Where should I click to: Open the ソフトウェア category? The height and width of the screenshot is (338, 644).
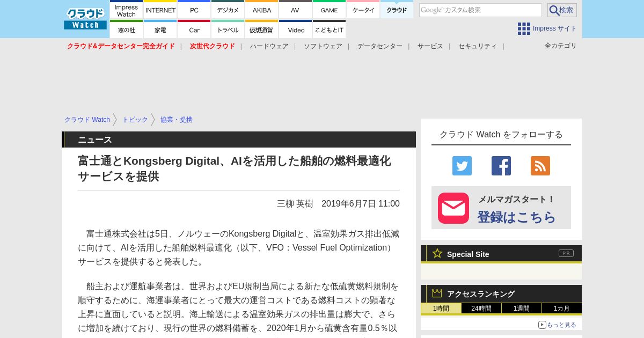[x=323, y=46]
